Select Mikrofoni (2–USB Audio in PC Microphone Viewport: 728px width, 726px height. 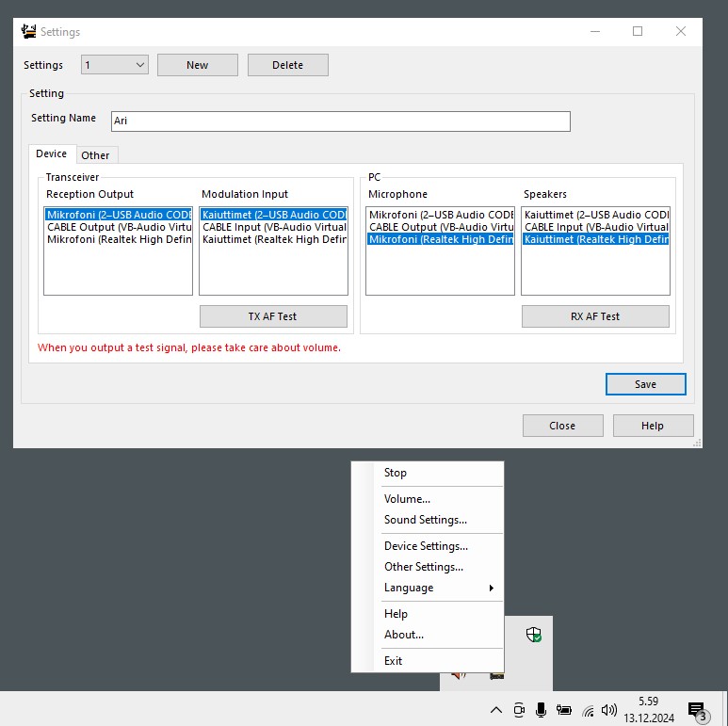coord(441,215)
